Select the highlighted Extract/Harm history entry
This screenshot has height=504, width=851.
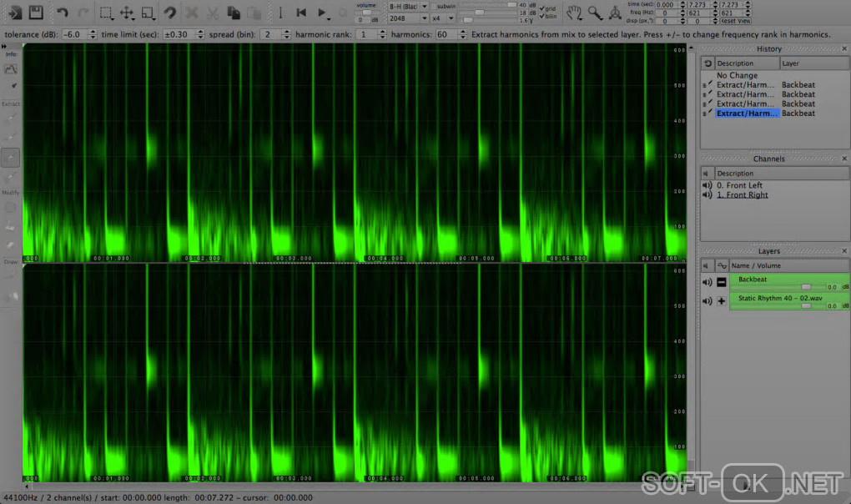(x=747, y=113)
